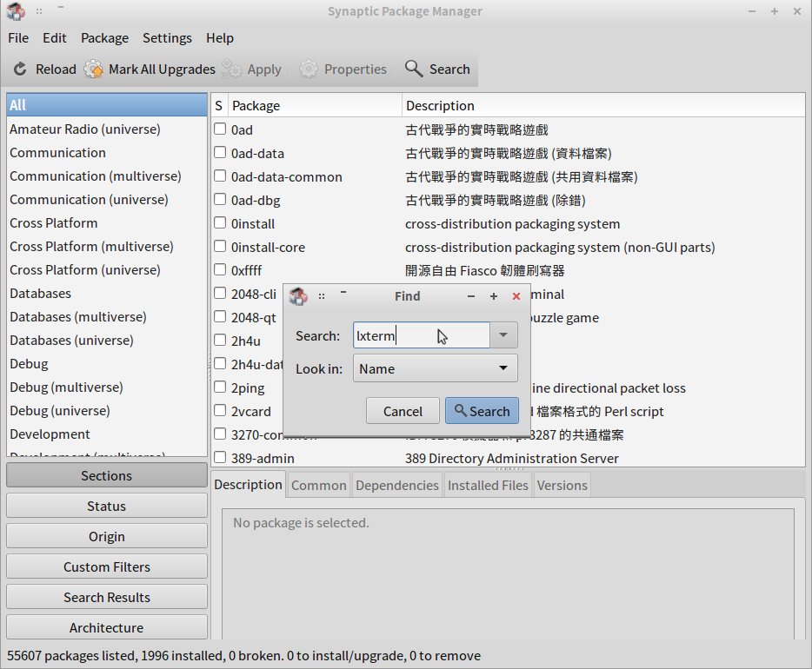Image resolution: width=812 pixels, height=669 pixels.
Task: Select the All section
Action: pos(107,105)
